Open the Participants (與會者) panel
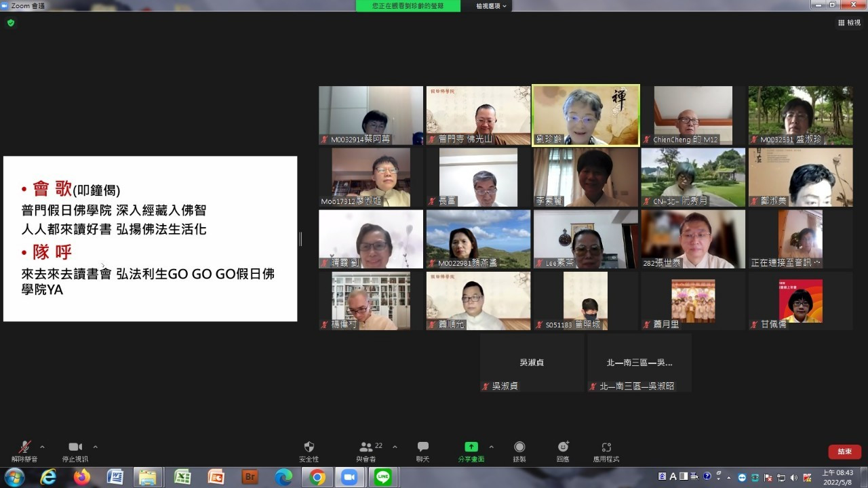This screenshot has height=488, width=868. pyautogui.click(x=366, y=447)
